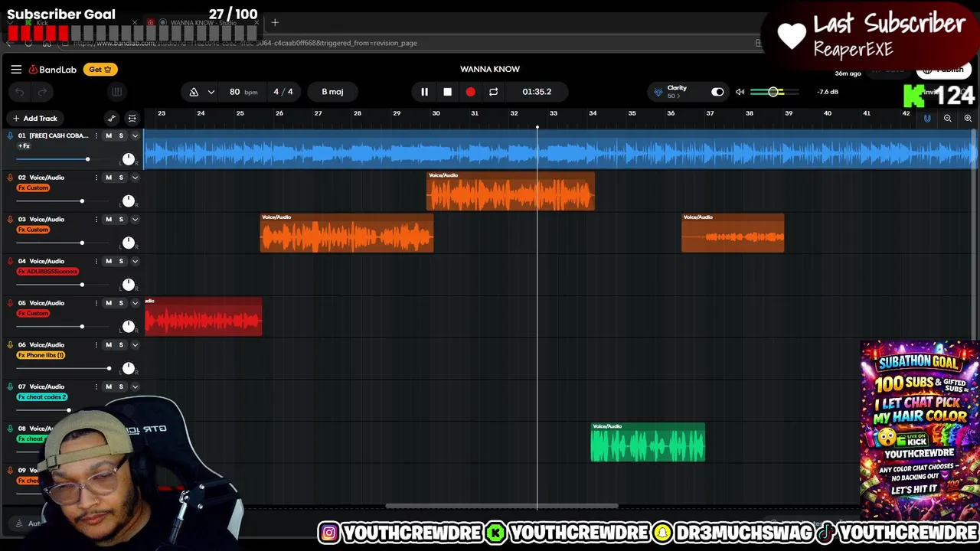980x551 pixels.
Task: Zoom in the timeline
Action: pyautogui.click(x=968, y=118)
